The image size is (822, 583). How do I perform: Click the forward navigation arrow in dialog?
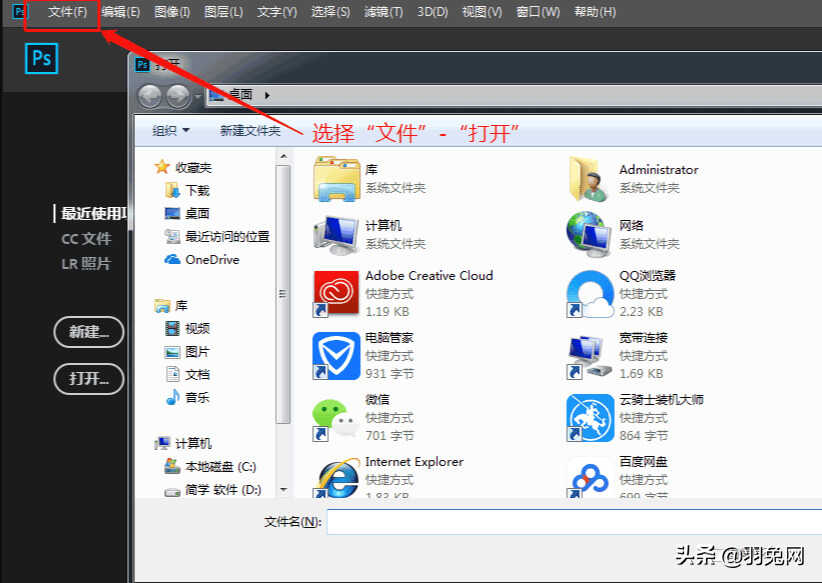[178, 96]
